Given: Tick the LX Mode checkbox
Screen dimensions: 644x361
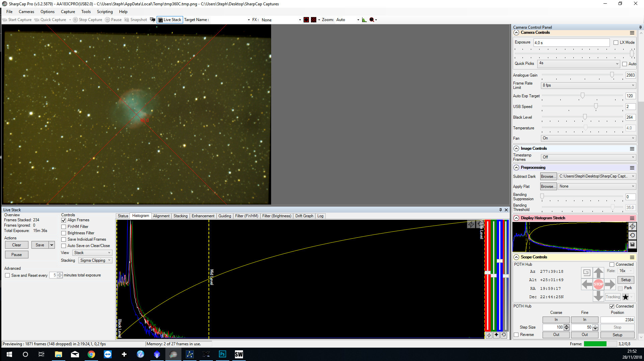Looking at the screenshot, I should 616,42.
